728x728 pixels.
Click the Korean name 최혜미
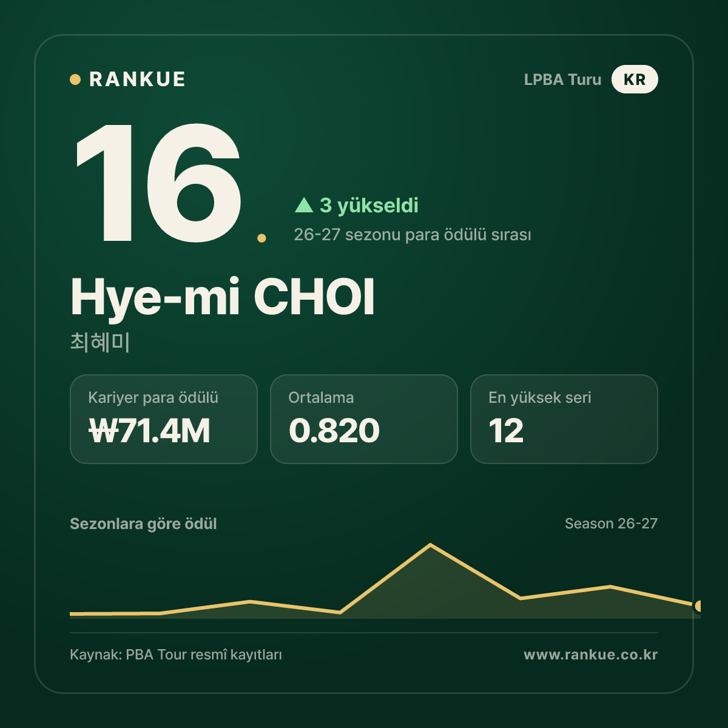click(100, 342)
